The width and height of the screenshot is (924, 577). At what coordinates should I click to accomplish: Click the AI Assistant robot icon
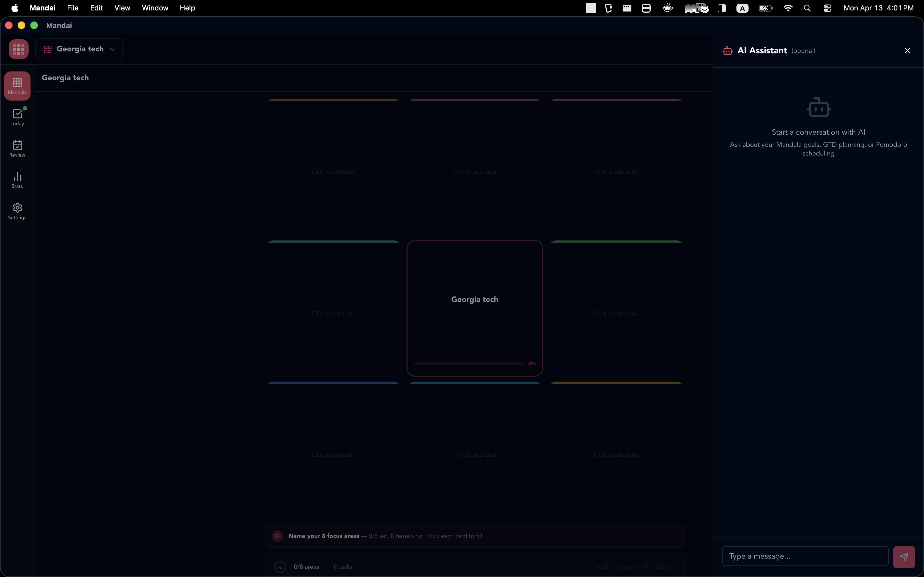click(728, 50)
